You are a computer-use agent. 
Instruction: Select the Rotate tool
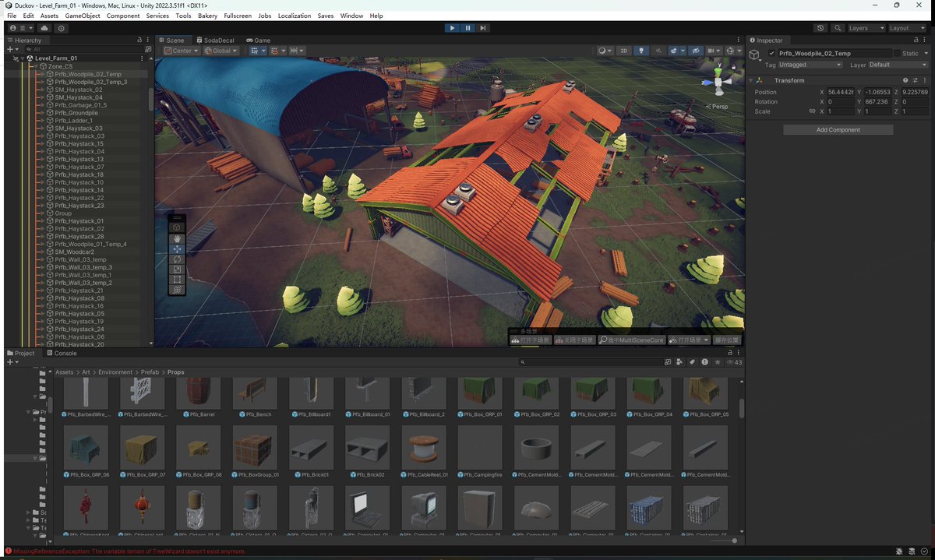[178, 259]
